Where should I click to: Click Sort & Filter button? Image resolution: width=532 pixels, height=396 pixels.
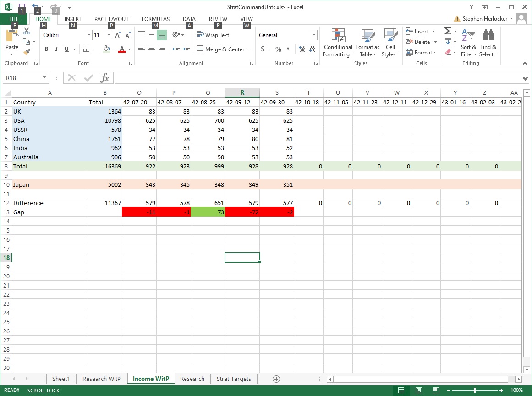click(469, 43)
